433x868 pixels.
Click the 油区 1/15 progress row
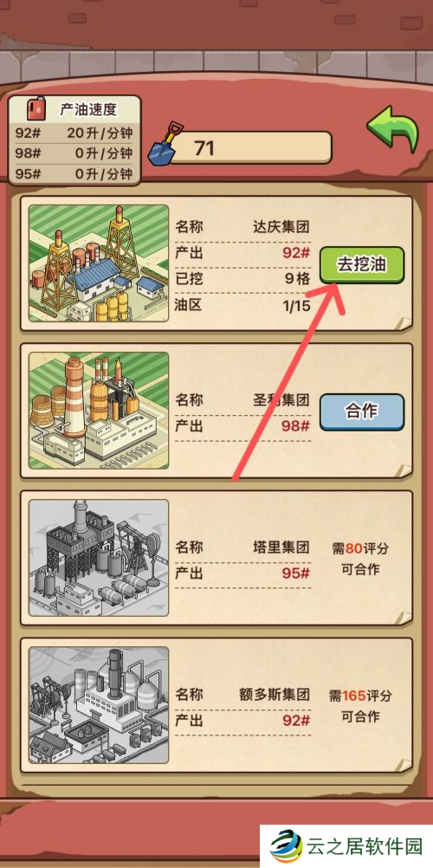pyautogui.click(x=242, y=305)
